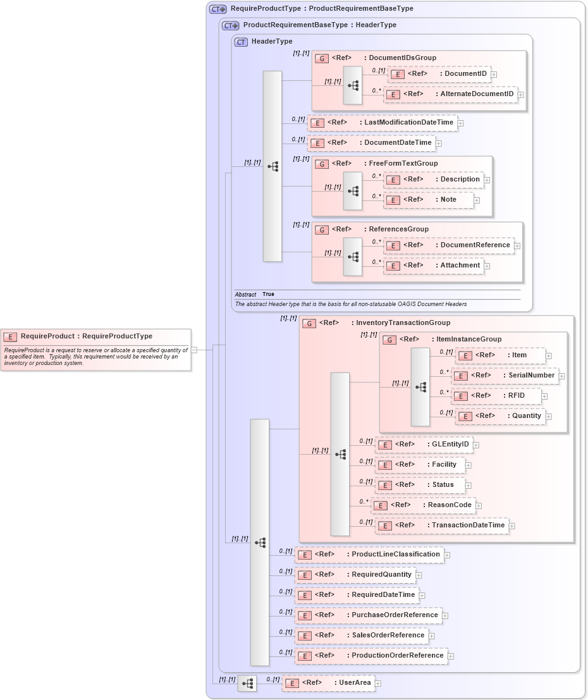Select the E icon beside RequireProduct
Viewport: 588px width, 700px height.
9,336
